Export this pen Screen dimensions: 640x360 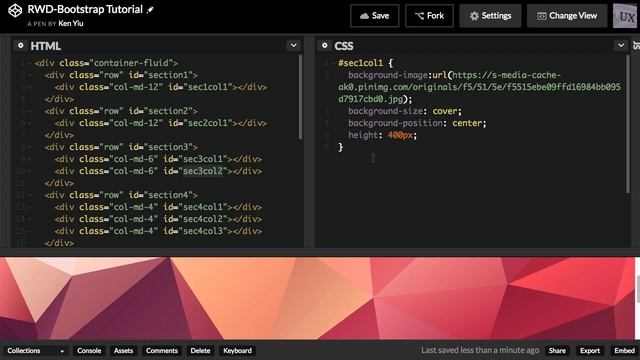pos(590,351)
